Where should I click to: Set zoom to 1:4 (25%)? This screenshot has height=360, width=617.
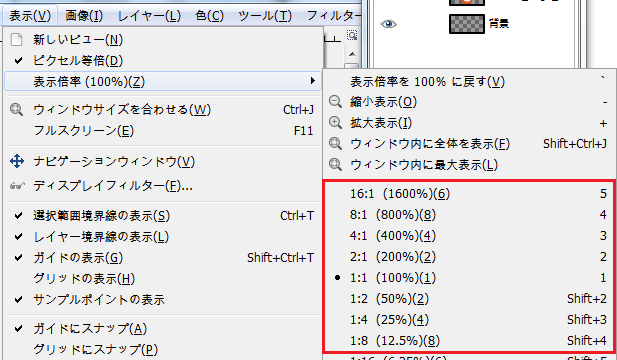(x=469, y=319)
